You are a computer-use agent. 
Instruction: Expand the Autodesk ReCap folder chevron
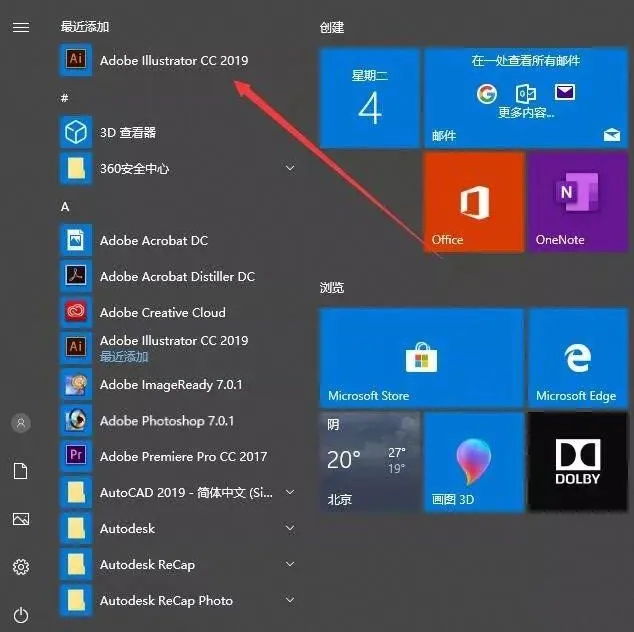coord(290,564)
